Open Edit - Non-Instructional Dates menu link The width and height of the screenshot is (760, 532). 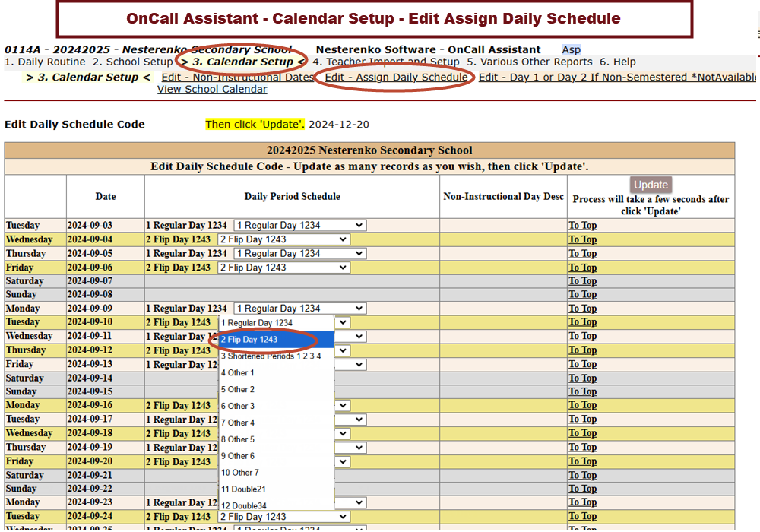coord(237,78)
